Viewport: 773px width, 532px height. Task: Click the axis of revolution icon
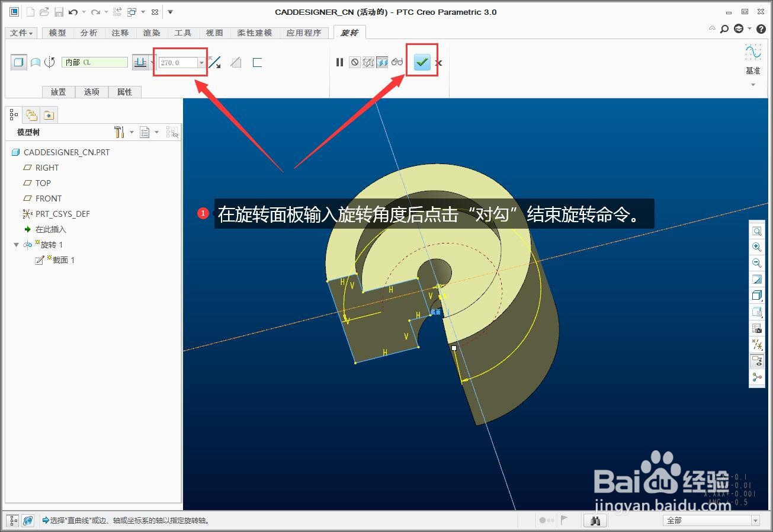click(50, 62)
